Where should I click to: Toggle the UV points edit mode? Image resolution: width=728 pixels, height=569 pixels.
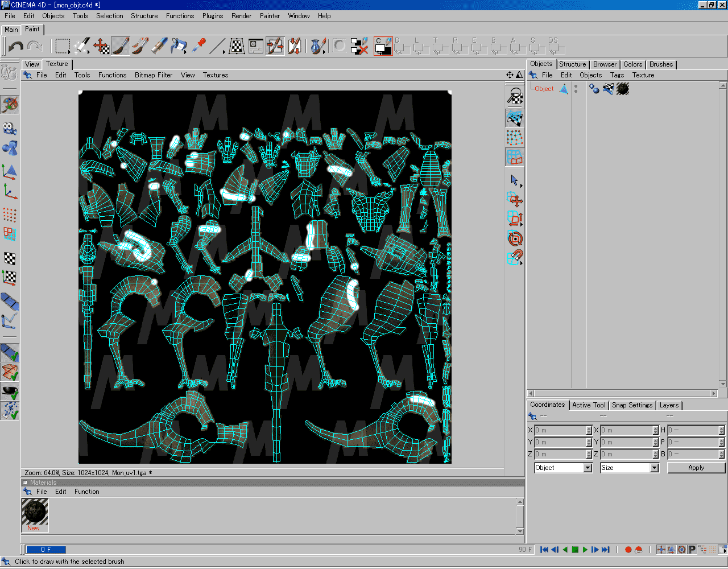pos(515,138)
